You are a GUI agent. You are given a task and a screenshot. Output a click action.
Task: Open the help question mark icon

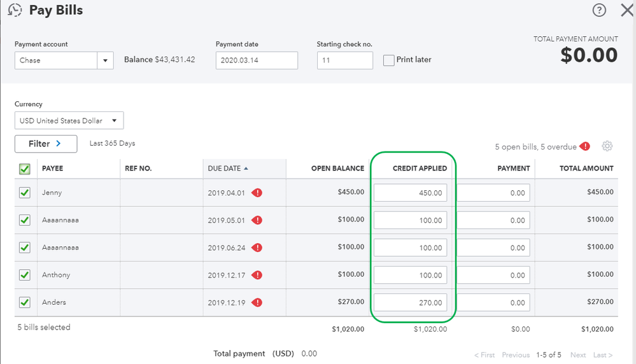[x=599, y=10]
